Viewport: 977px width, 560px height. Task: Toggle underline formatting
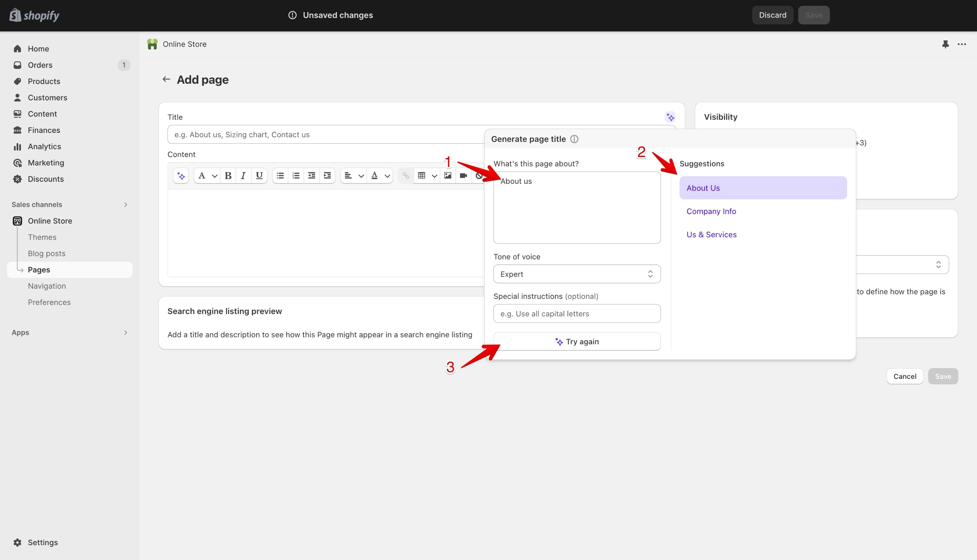tap(259, 176)
